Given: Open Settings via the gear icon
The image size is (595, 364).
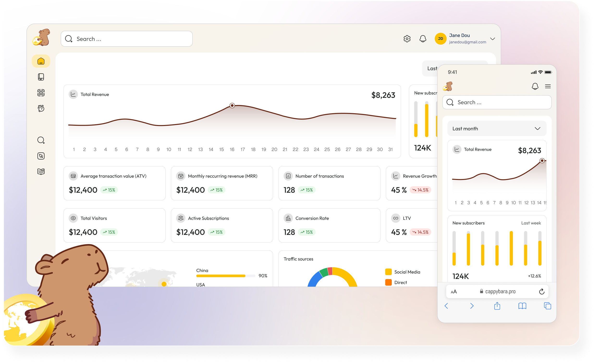Looking at the screenshot, I should click(x=407, y=39).
